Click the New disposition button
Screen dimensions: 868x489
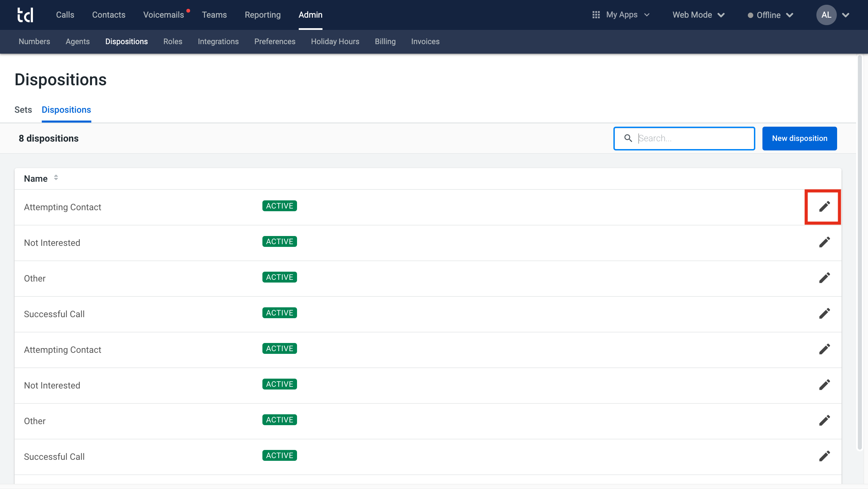coord(799,138)
